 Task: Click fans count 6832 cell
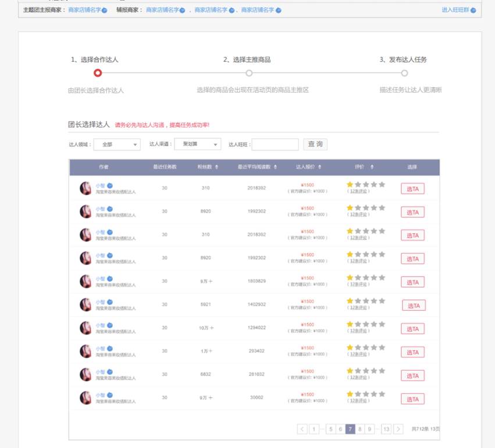click(205, 374)
